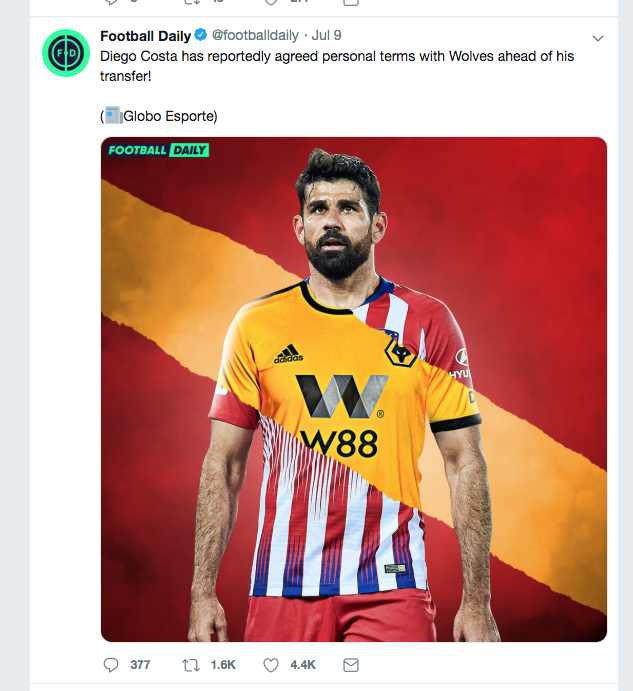The height and width of the screenshot is (691, 633).
Task: Retweet using the retweet arrows icon
Action: [191, 664]
